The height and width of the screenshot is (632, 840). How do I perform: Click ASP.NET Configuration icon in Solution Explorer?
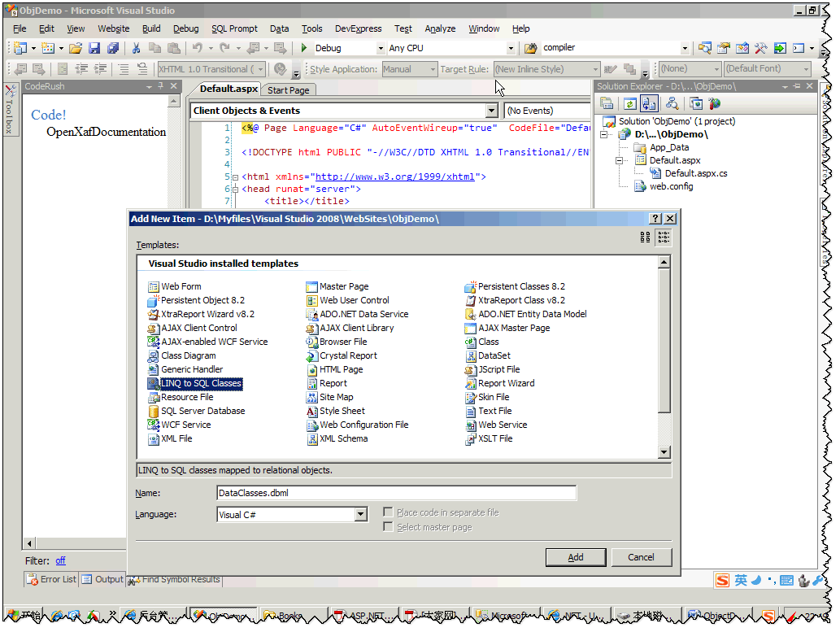tap(714, 103)
